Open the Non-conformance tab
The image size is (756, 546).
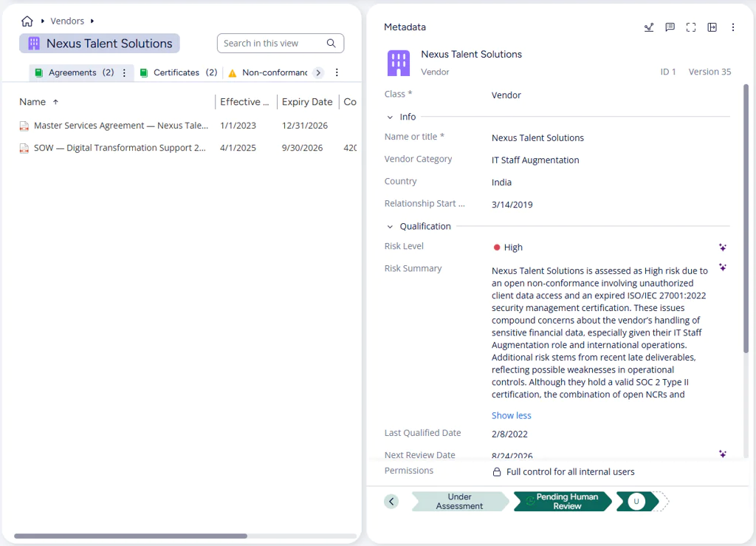[x=267, y=72]
